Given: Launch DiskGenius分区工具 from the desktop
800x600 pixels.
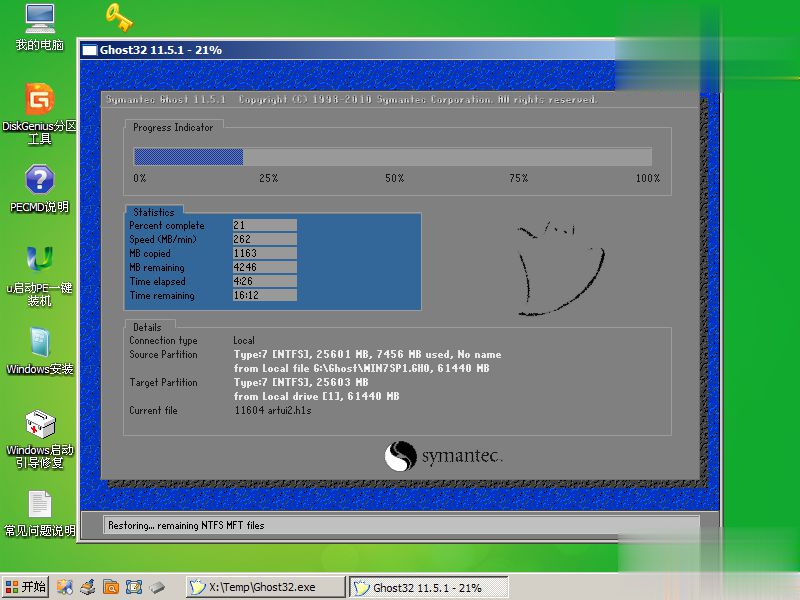Looking at the screenshot, I should [x=40, y=113].
